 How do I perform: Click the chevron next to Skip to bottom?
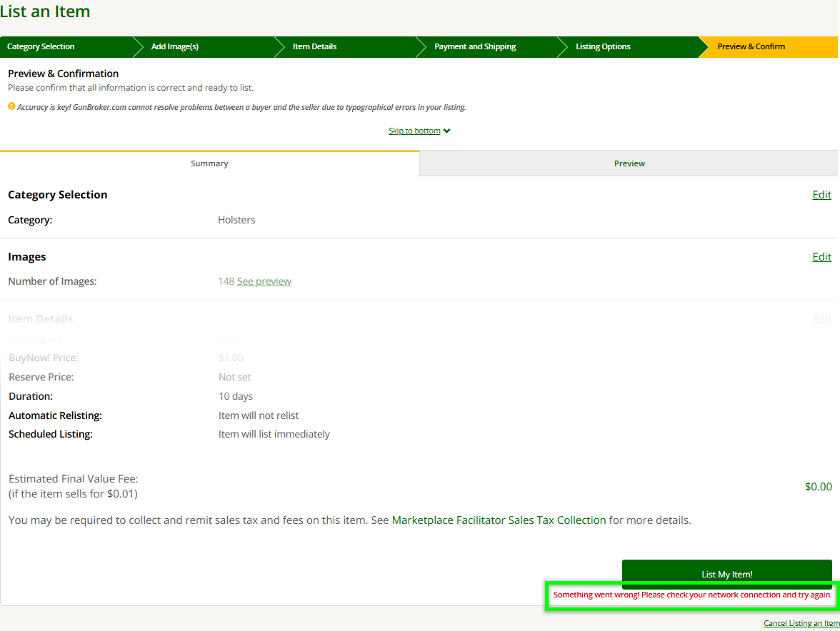[x=446, y=131]
